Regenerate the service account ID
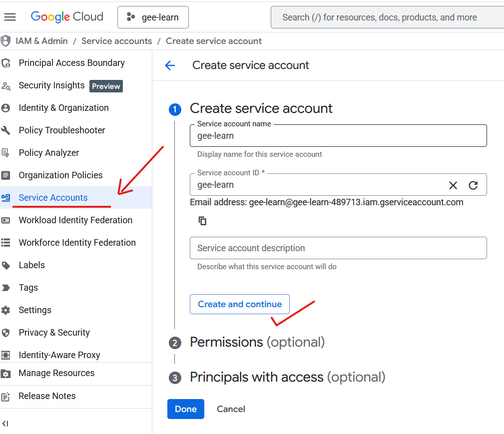 pyautogui.click(x=473, y=185)
